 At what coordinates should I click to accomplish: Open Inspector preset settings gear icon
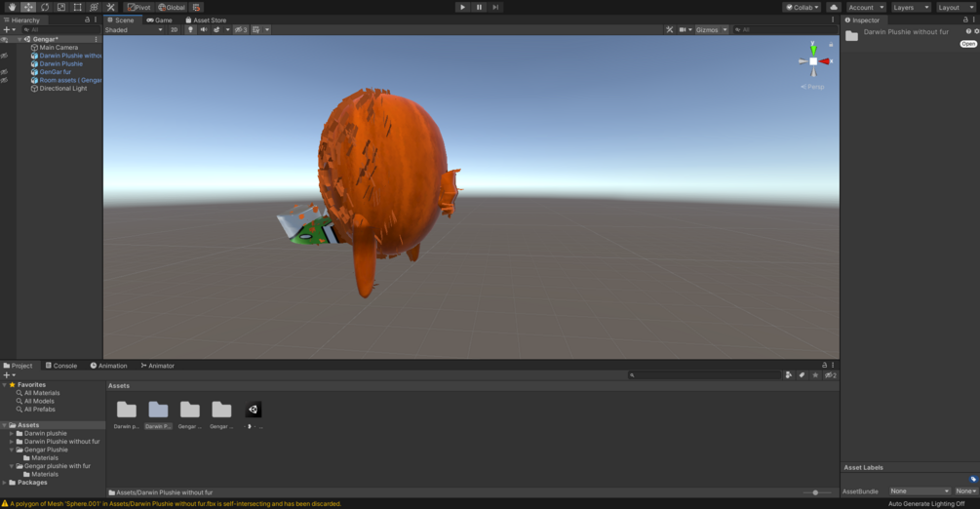point(976,31)
